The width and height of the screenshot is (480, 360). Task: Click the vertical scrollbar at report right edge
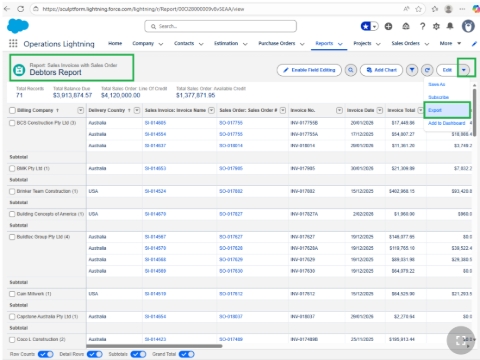(475, 112)
